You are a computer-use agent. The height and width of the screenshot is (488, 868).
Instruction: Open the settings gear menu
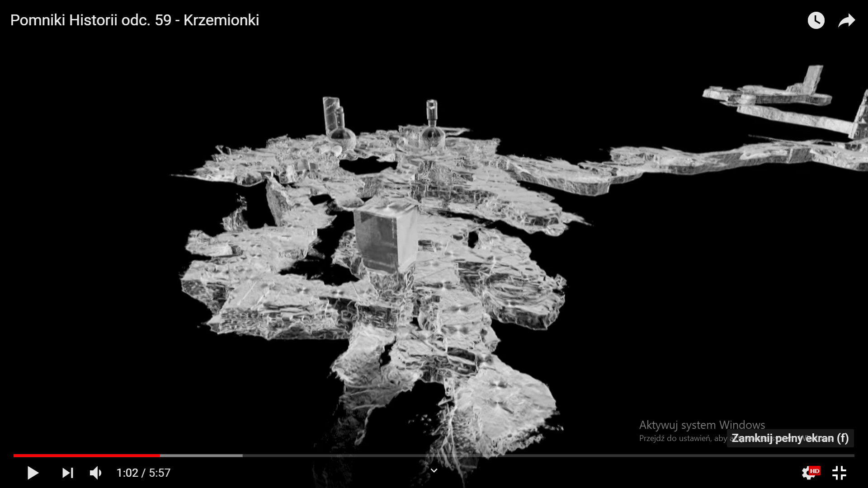click(x=807, y=473)
